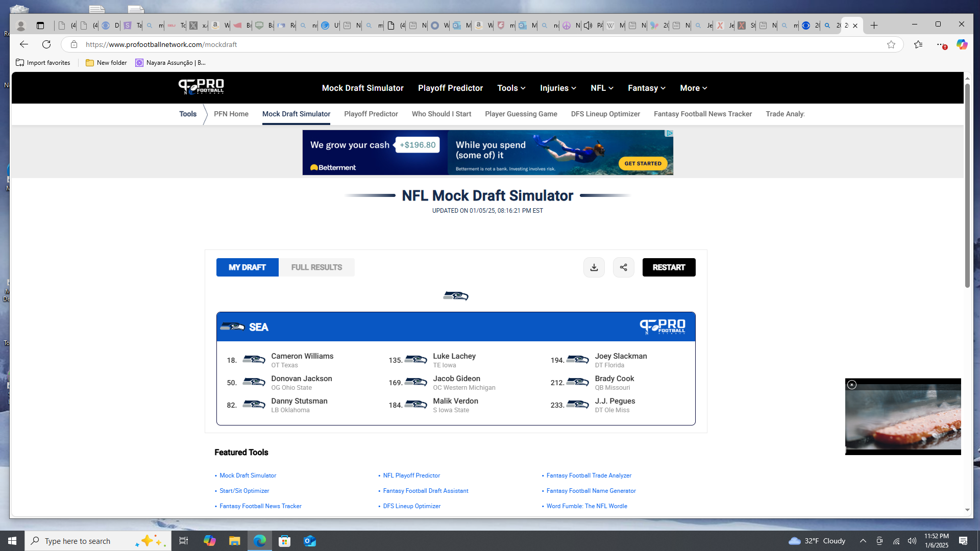980x551 pixels.
Task: Open Outlook from the taskbar
Action: [310, 541]
